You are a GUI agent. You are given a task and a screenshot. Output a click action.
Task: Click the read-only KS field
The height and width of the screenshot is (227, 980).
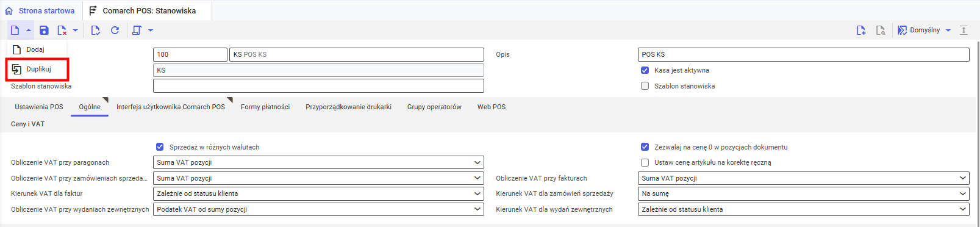pyautogui.click(x=318, y=70)
